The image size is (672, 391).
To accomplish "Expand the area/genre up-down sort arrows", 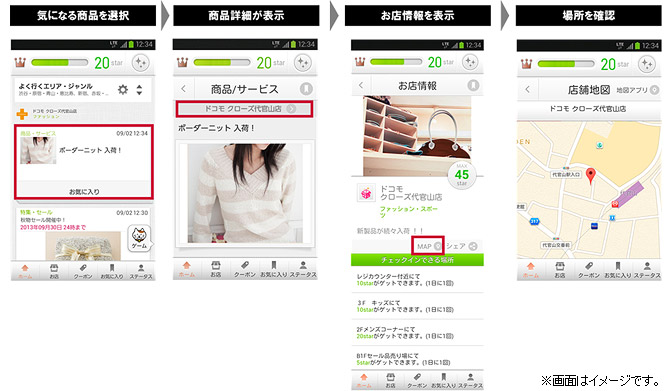I will 139,90.
